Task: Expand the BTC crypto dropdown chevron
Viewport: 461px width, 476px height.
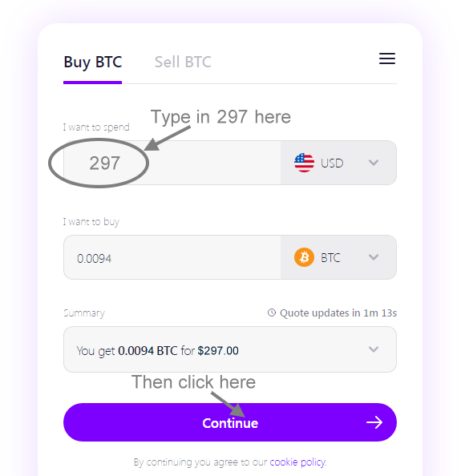Action: [x=374, y=257]
